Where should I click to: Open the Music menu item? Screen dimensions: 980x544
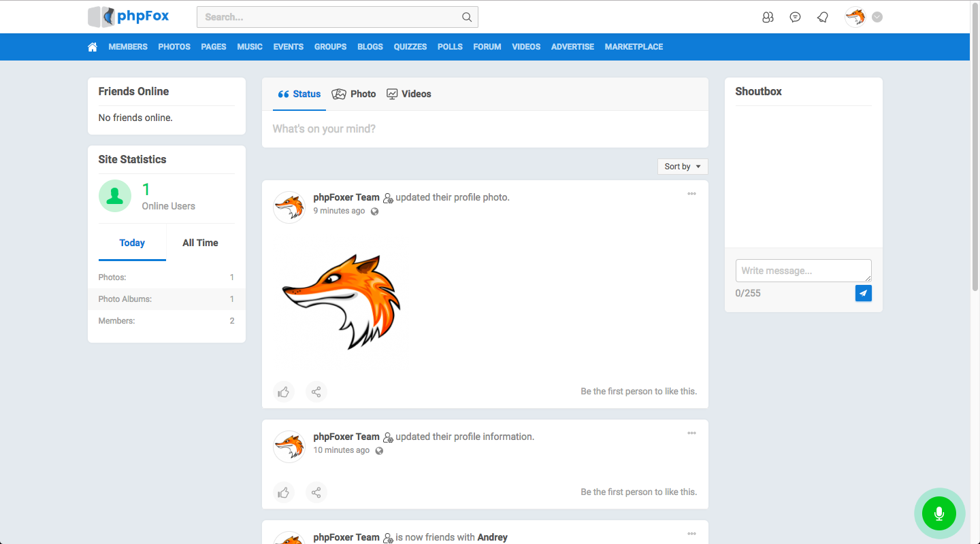(x=250, y=47)
